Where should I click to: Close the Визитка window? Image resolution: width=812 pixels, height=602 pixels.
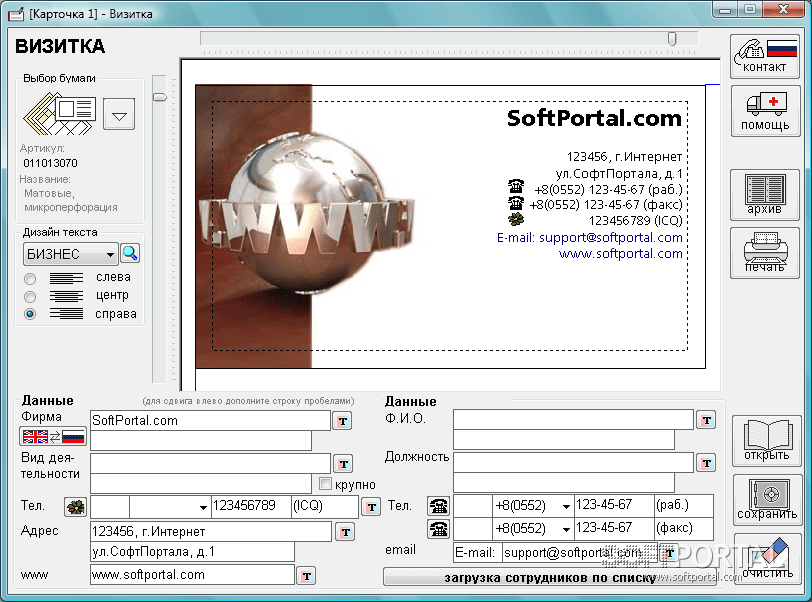tap(784, 9)
